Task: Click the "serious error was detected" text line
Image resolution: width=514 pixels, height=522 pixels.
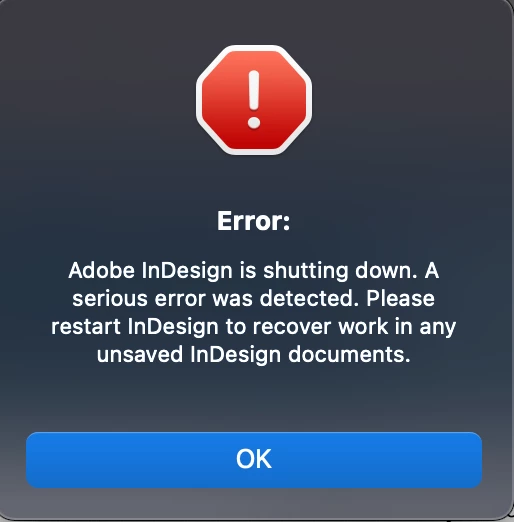Action: tap(254, 298)
